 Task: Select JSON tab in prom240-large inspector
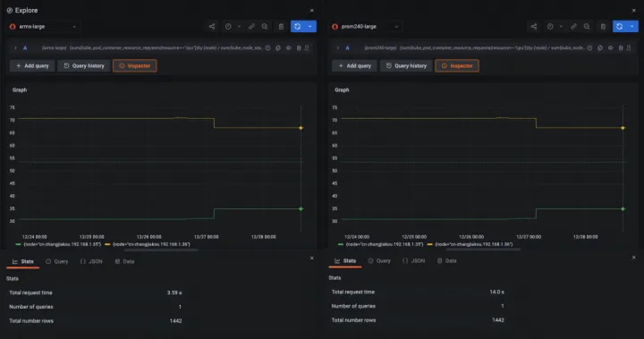(x=413, y=261)
